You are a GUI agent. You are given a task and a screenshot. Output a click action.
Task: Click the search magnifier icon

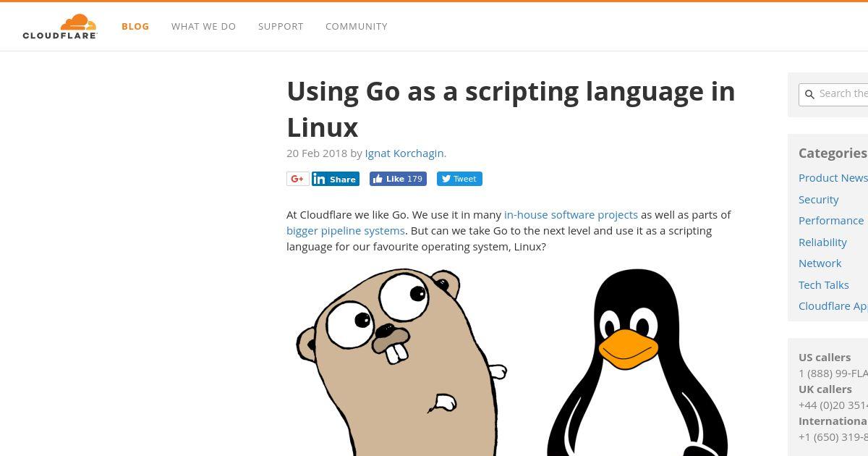click(809, 94)
